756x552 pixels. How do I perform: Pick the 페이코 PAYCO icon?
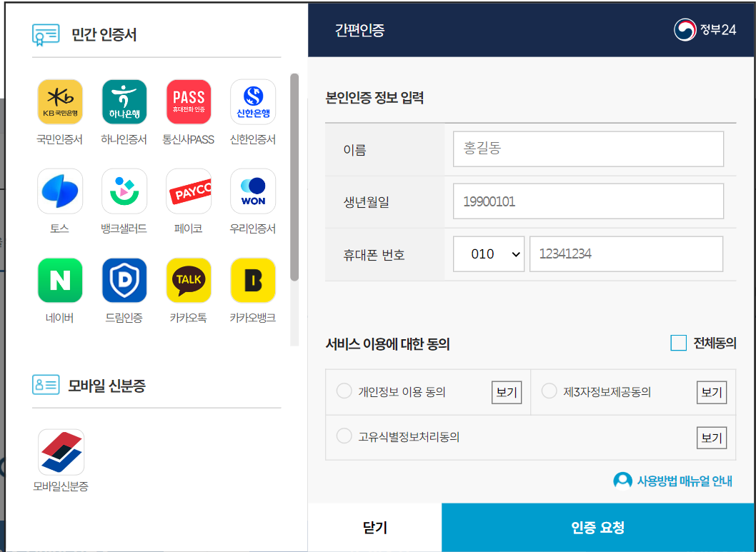[x=189, y=191]
